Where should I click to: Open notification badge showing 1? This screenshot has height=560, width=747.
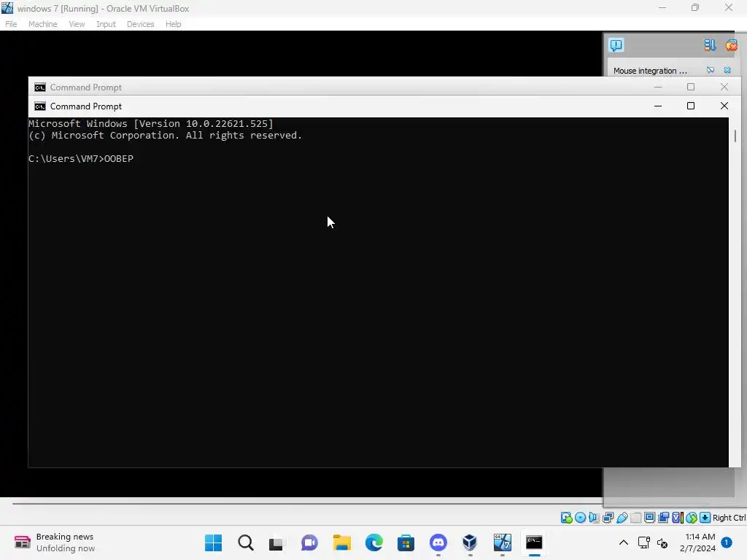coord(727,542)
